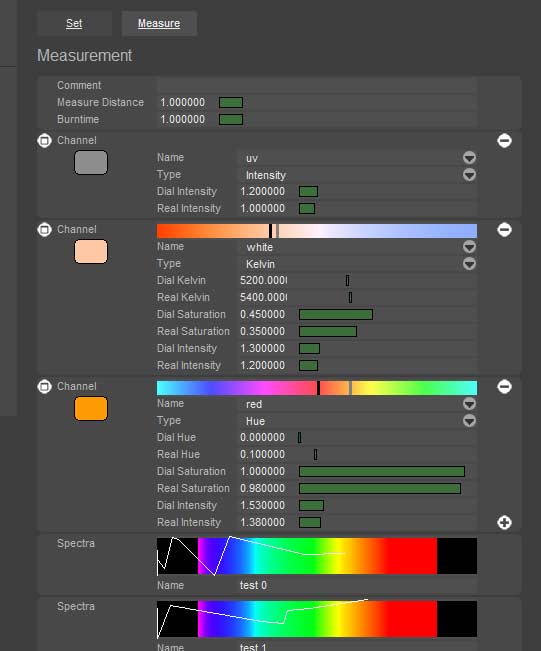Click the Measure Distance value field
The image size is (541, 651).
pyautogui.click(x=183, y=103)
